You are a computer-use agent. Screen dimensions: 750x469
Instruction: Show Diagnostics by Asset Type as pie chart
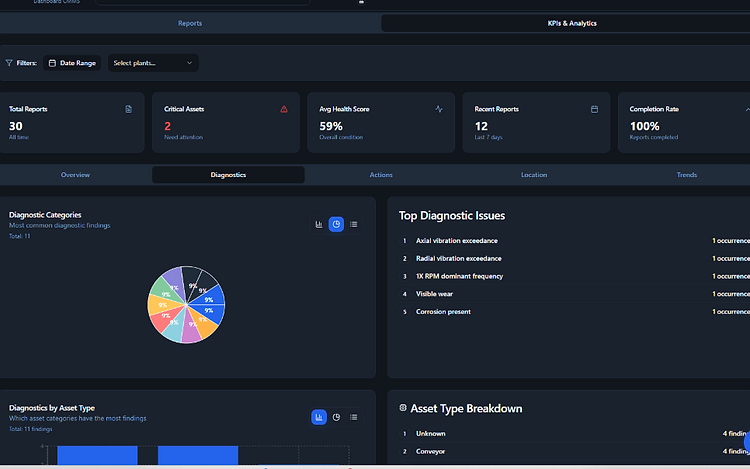coord(336,417)
